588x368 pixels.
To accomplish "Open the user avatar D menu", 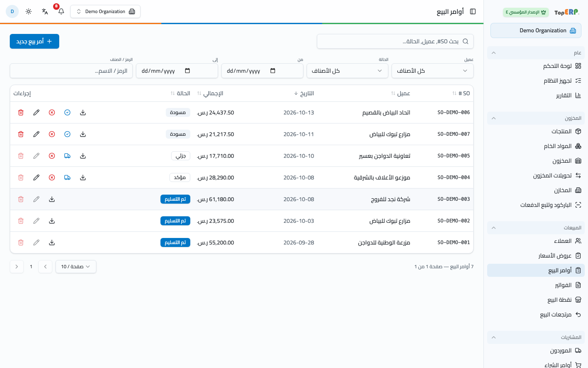I will pos(12,11).
